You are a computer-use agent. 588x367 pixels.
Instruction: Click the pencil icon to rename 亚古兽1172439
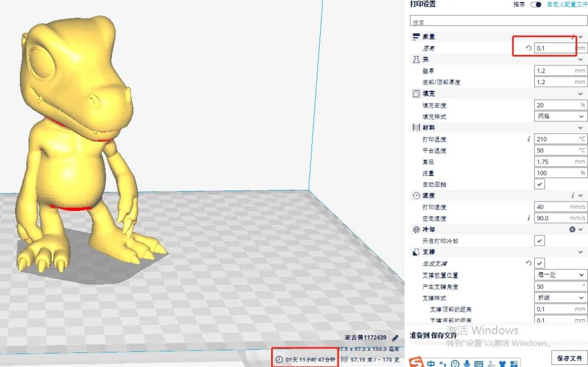coord(395,338)
